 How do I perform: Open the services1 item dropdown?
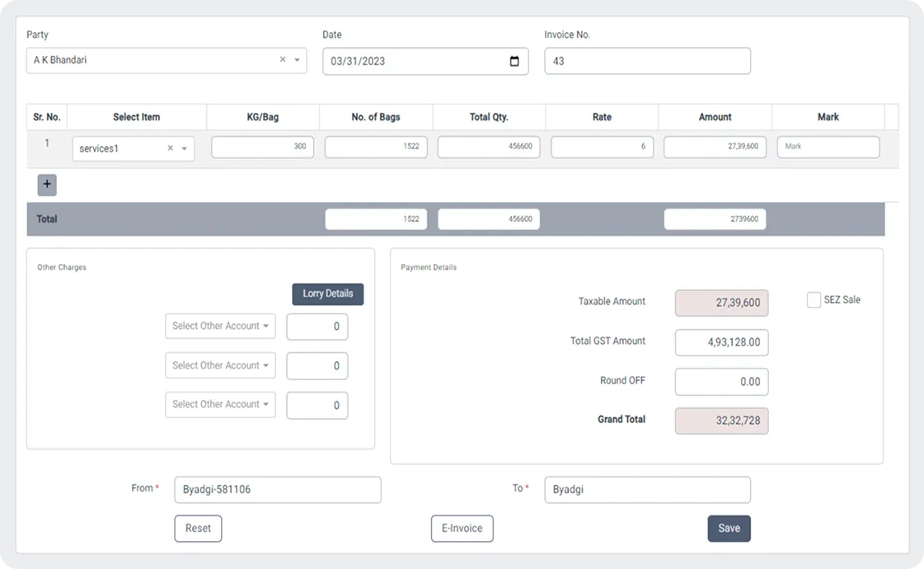point(185,148)
